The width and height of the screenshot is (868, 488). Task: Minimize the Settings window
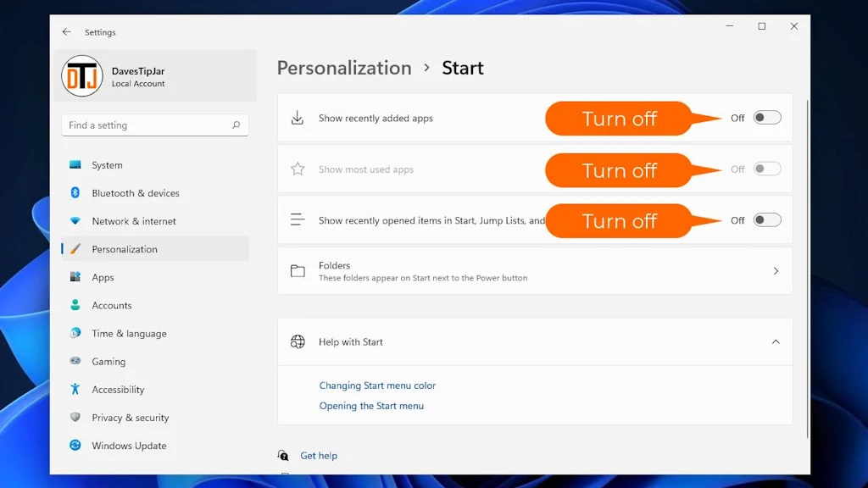coord(730,26)
